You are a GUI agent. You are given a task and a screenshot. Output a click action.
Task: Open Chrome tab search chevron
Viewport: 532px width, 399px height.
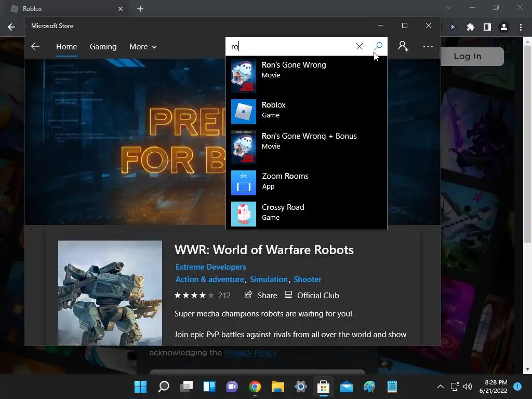coord(448,7)
